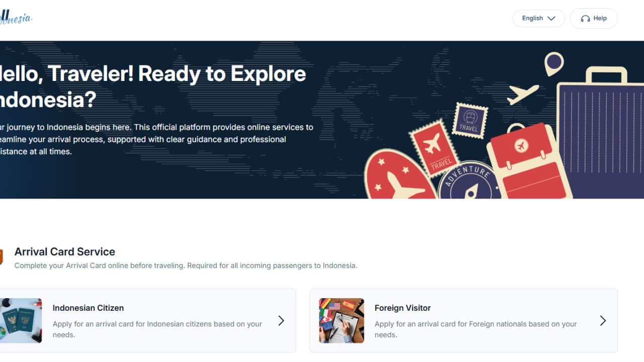
Task: Click the chevron beside English
Action: point(551,19)
